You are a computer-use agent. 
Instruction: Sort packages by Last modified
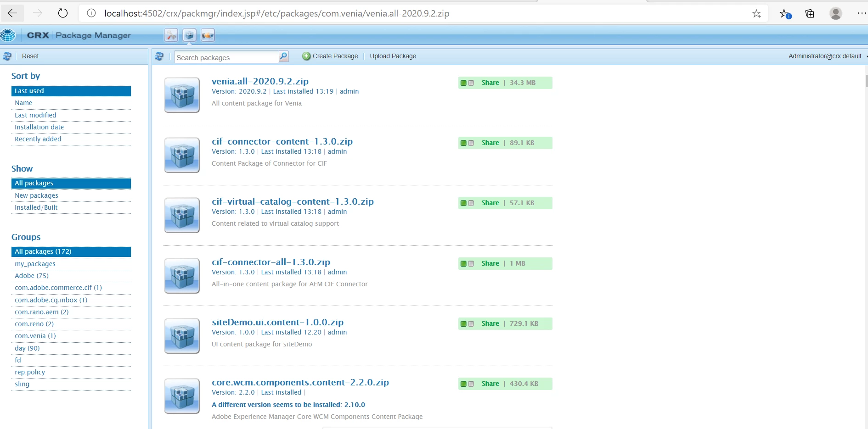point(71,115)
